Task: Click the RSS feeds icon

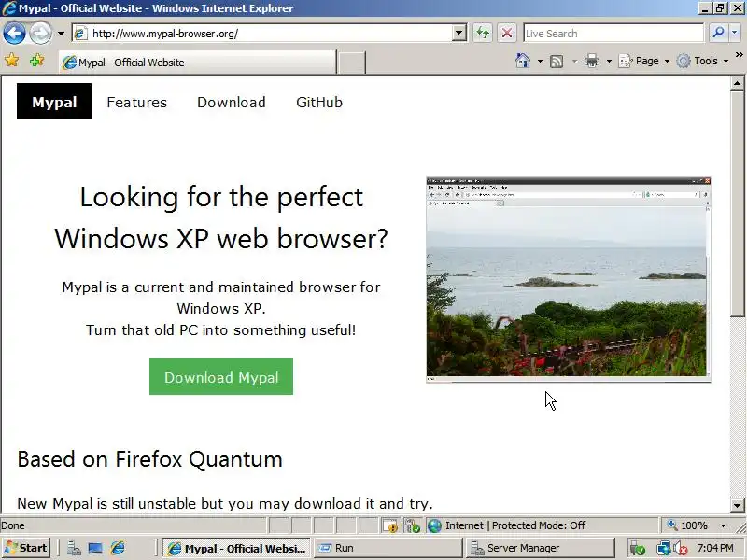Action: click(x=557, y=61)
